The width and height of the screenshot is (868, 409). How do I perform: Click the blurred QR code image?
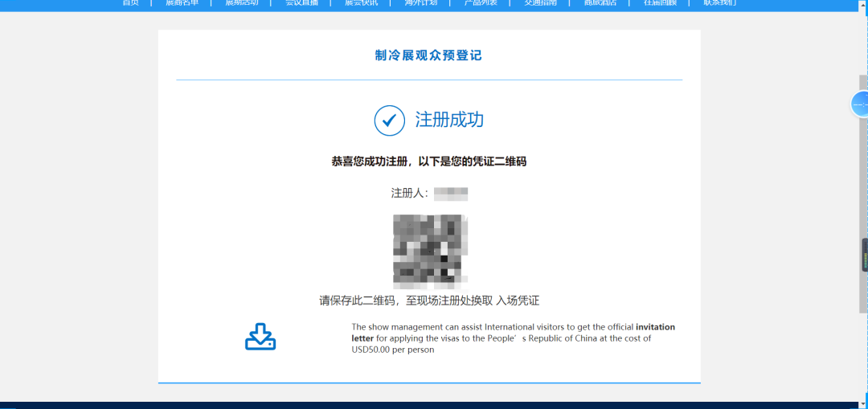(430, 252)
